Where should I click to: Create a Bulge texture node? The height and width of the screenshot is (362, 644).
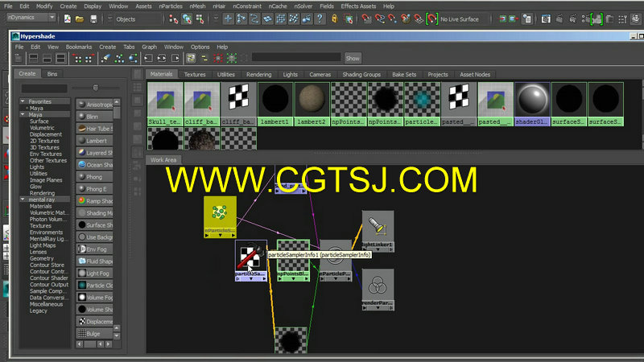[95, 333]
